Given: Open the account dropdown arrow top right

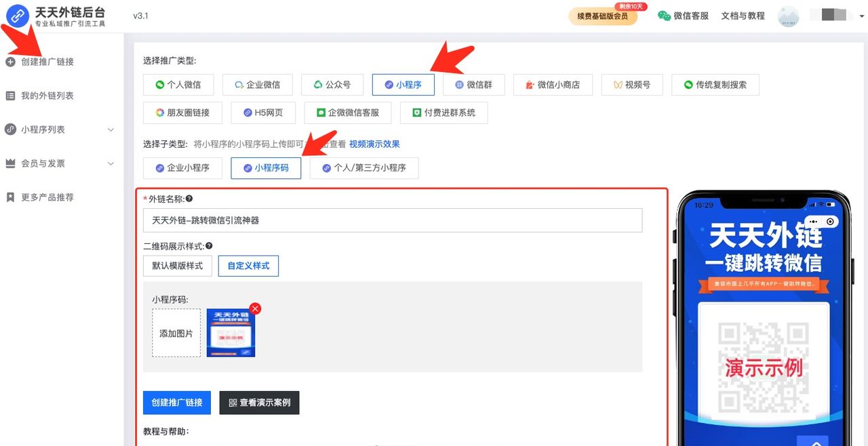Looking at the screenshot, I should [861, 16].
